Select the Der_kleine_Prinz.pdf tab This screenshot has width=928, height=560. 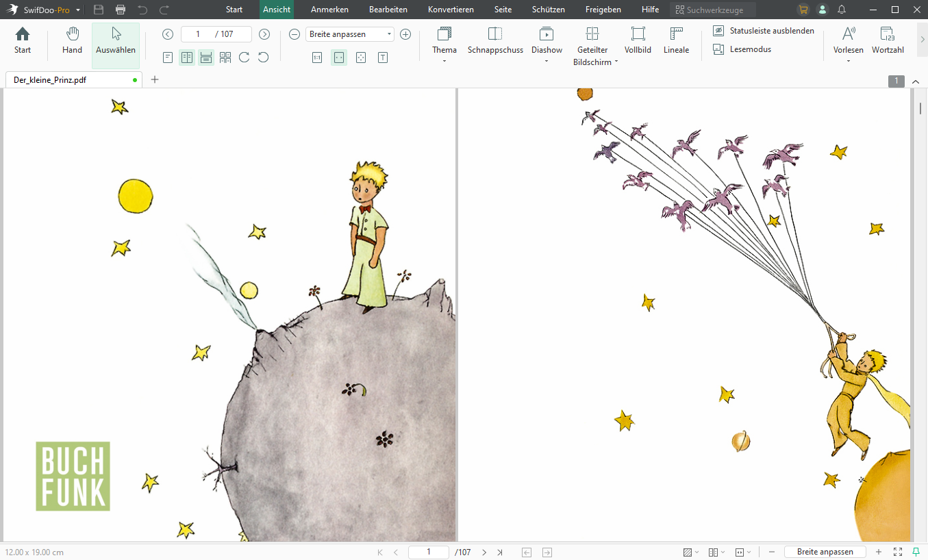pyautogui.click(x=74, y=79)
